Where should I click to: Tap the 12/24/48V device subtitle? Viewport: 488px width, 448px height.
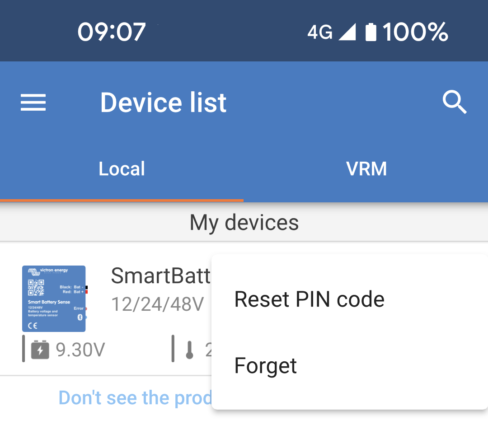pyautogui.click(x=158, y=303)
